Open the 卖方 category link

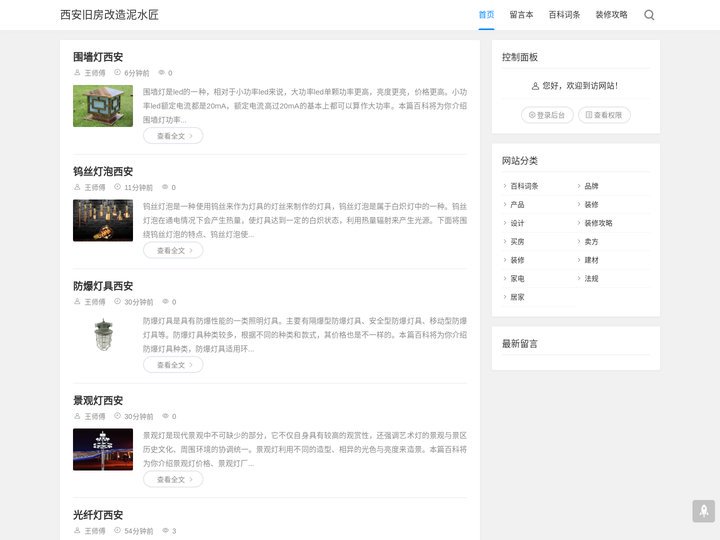click(x=591, y=242)
